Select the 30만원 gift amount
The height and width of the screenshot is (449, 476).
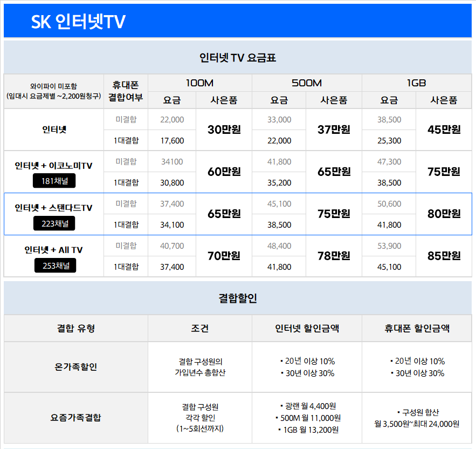(224, 130)
